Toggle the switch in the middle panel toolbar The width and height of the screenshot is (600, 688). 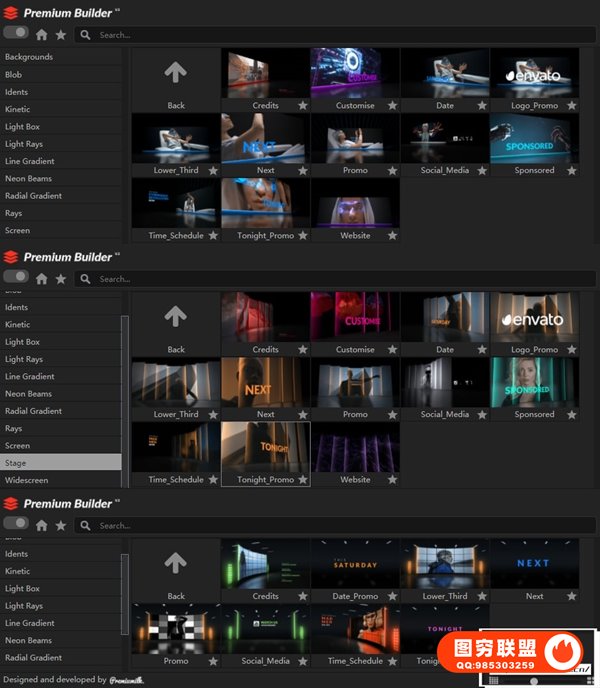click(x=16, y=278)
